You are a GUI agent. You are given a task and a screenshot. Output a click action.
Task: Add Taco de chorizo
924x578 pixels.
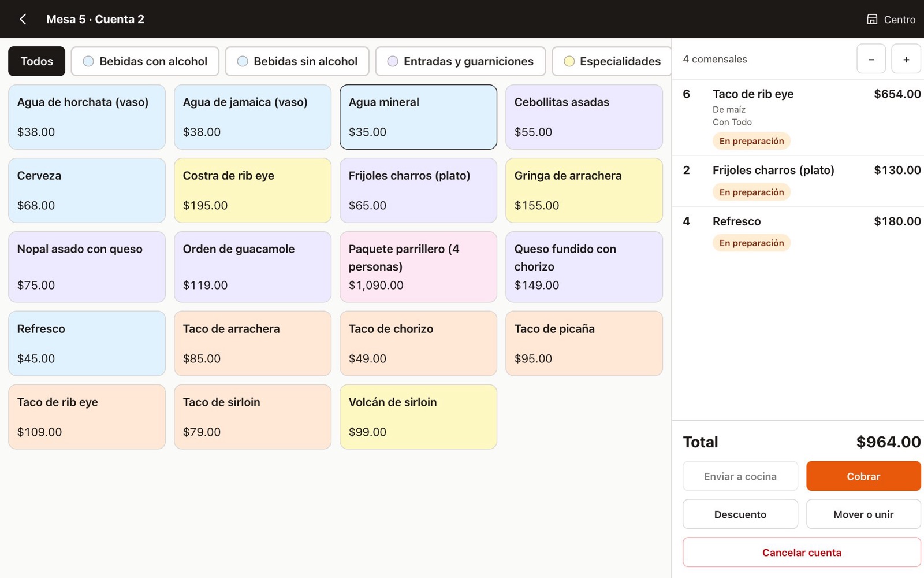pos(418,343)
